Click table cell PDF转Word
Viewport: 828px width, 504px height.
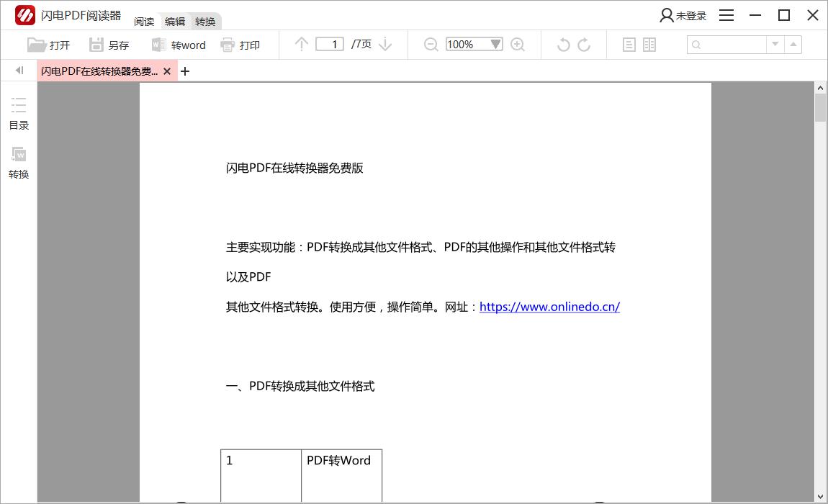(342, 475)
